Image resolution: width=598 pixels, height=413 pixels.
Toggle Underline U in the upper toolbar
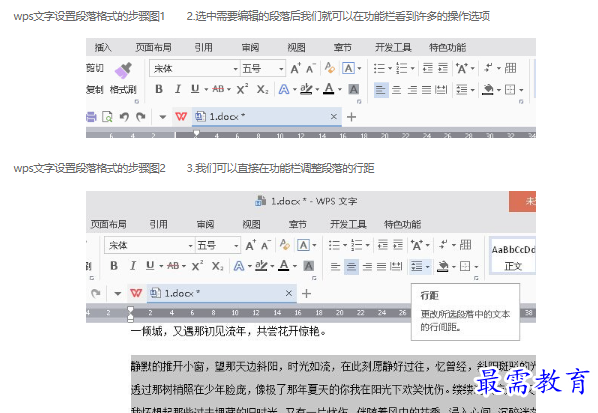[195, 89]
